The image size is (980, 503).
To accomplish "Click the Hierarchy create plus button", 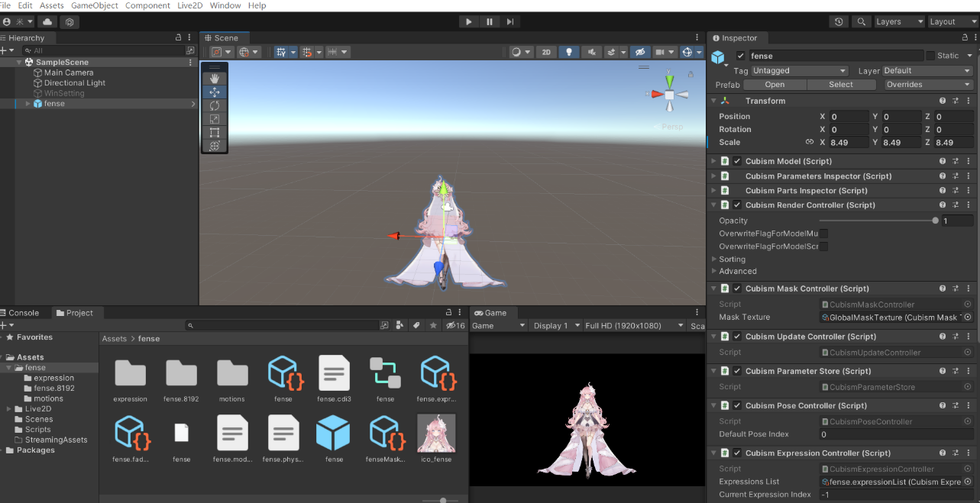I will click(x=5, y=50).
